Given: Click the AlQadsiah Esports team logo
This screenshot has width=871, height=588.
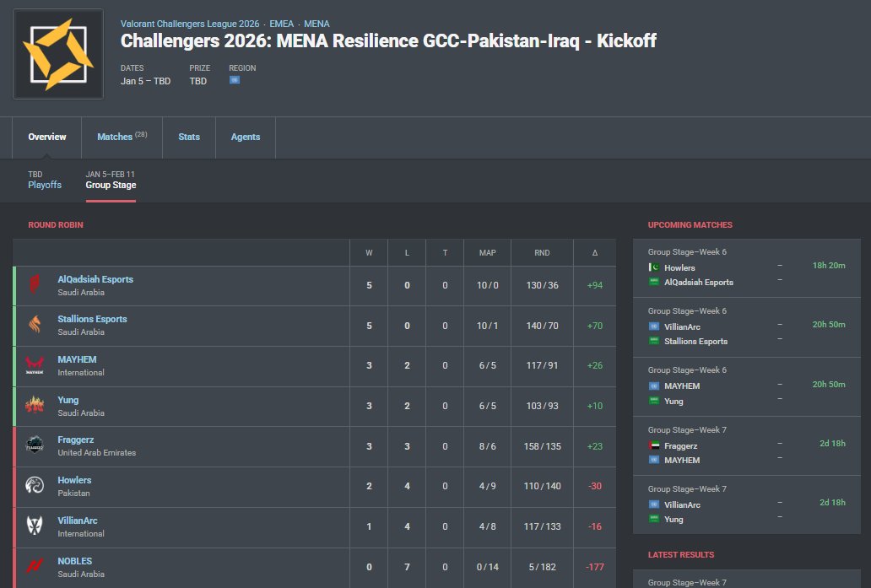Looking at the screenshot, I should pyautogui.click(x=35, y=285).
